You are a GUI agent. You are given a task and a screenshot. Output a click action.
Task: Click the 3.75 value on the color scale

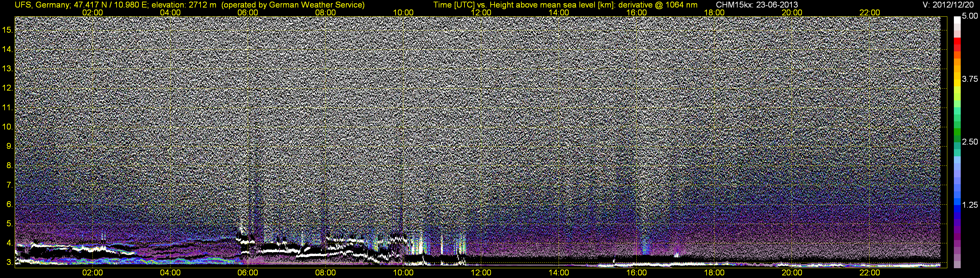pyautogui.click(x=970, y=79)
